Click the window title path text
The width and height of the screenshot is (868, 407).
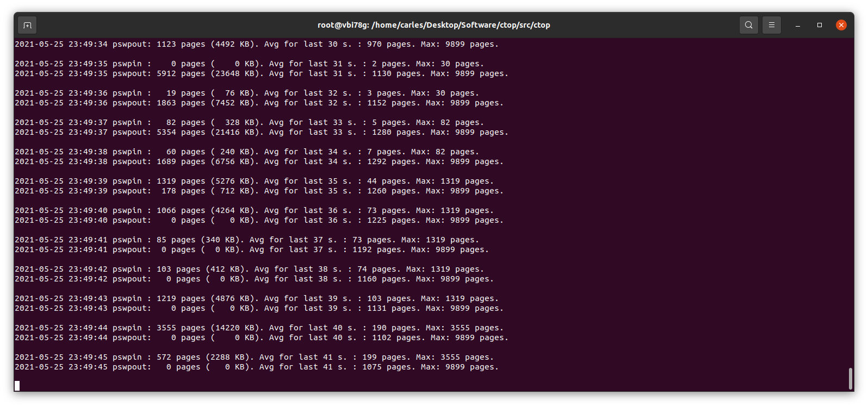434,25
